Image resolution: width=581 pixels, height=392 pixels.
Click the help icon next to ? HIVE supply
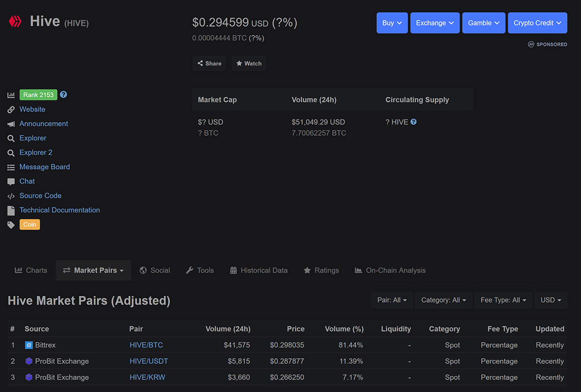point(414,122)
